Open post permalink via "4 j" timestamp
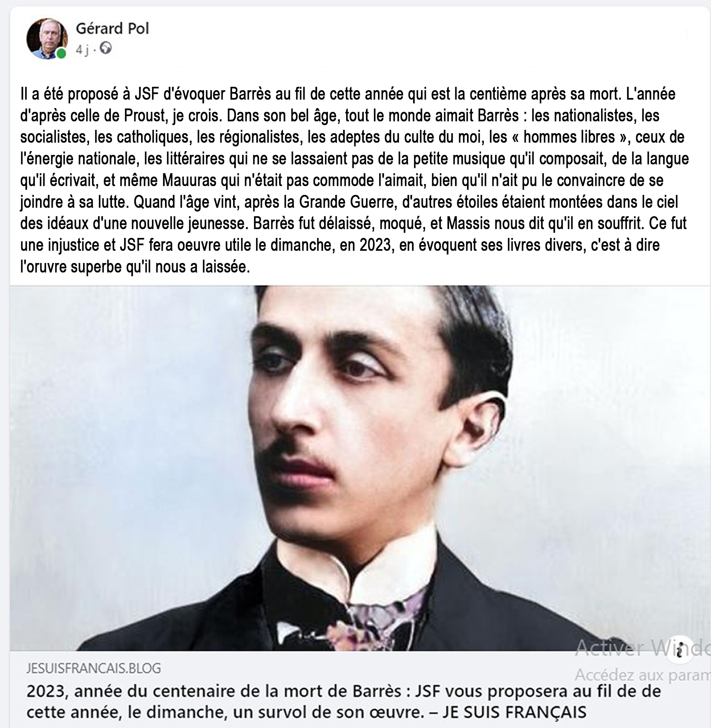 click(x=82, y=49)
